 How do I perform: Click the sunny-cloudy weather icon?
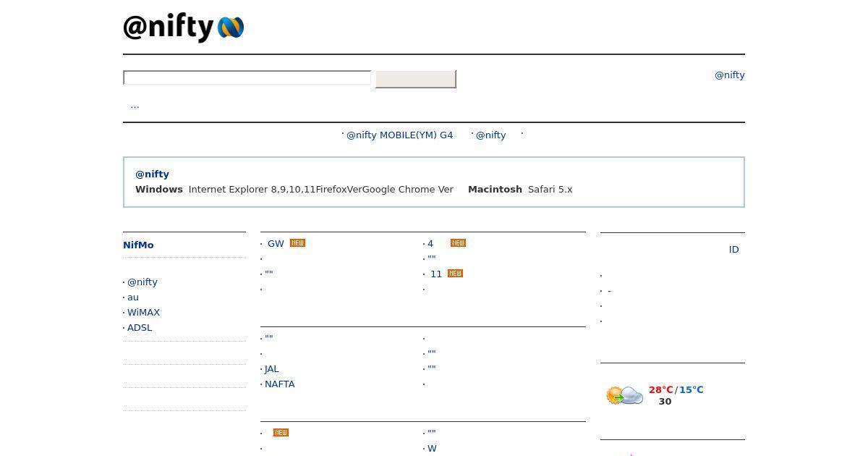[624, 395]
